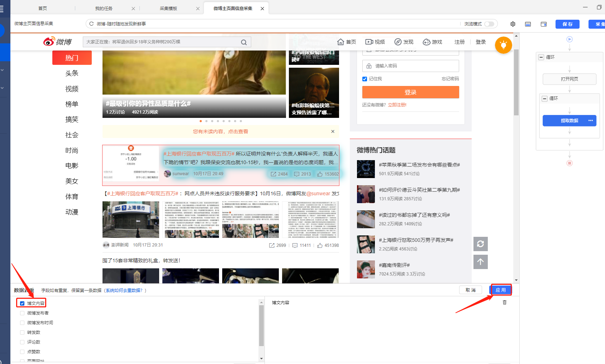Click the reload icon in the address bar

pyautogui.click(x=91, y=24)
